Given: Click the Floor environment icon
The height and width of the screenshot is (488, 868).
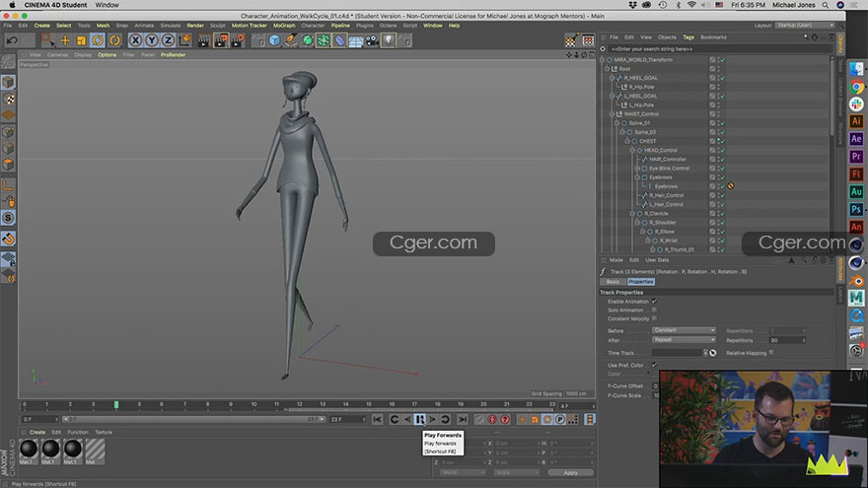Looking at the screenshot, I should point(356,39).
